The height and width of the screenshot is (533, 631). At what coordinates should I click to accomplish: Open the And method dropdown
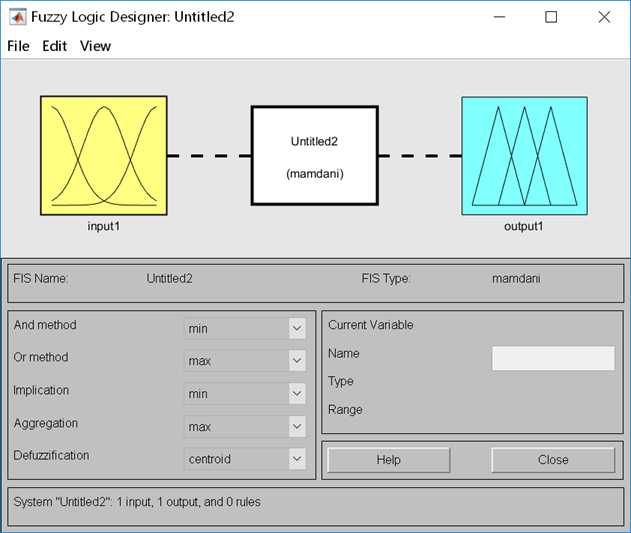point(245,328)
